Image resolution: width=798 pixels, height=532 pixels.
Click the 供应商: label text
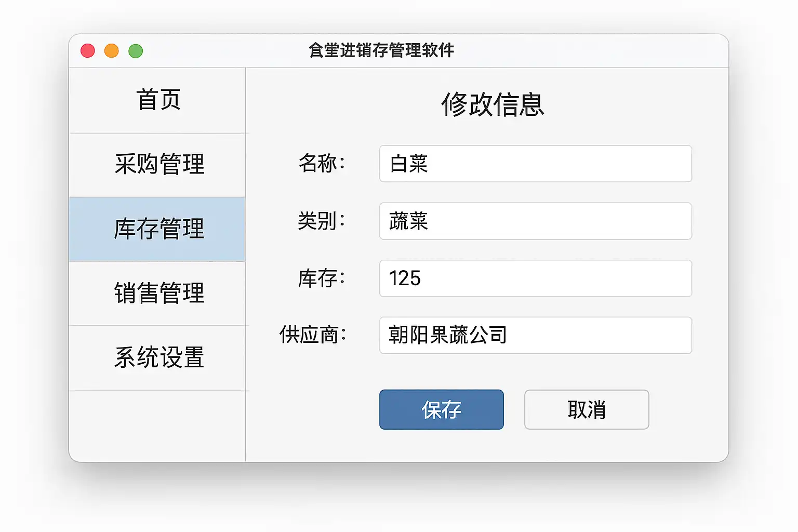tap(313, 335)
